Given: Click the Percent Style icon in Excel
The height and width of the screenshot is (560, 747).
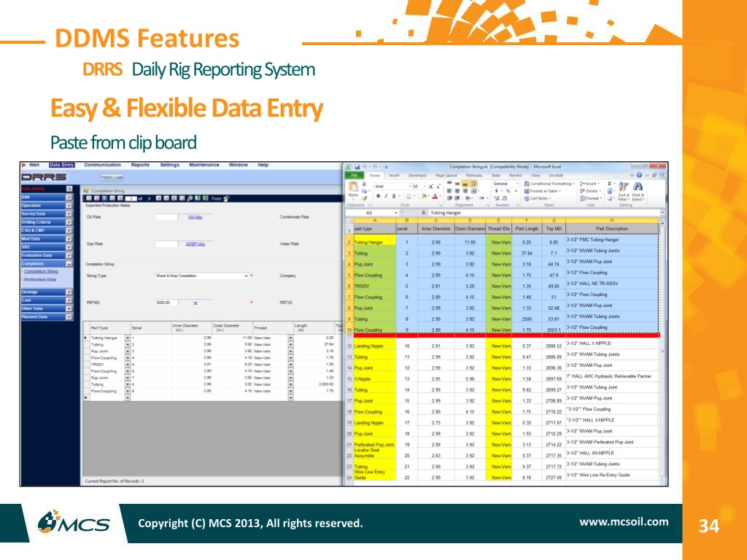Looking at the screenshot, I should coord(508,191).
